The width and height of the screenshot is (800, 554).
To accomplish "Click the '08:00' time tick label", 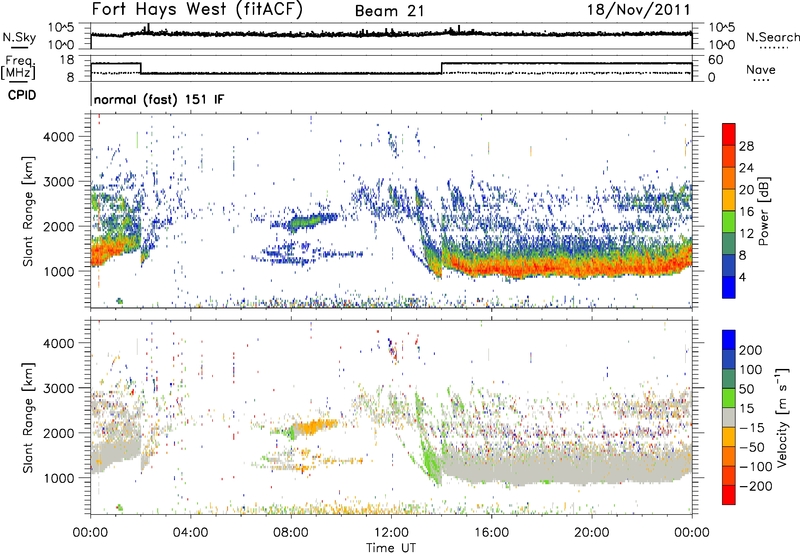I will click(291, 533).
